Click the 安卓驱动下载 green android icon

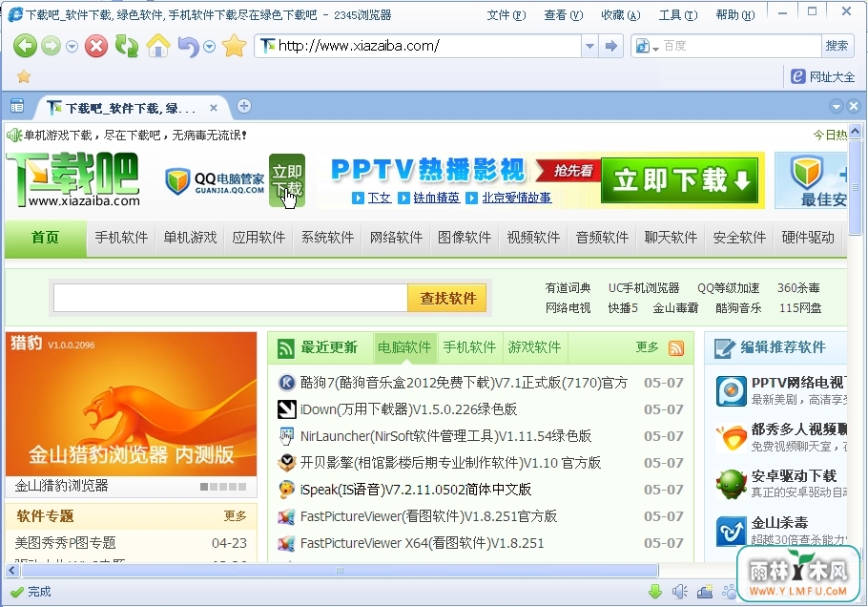click(732, 485)
